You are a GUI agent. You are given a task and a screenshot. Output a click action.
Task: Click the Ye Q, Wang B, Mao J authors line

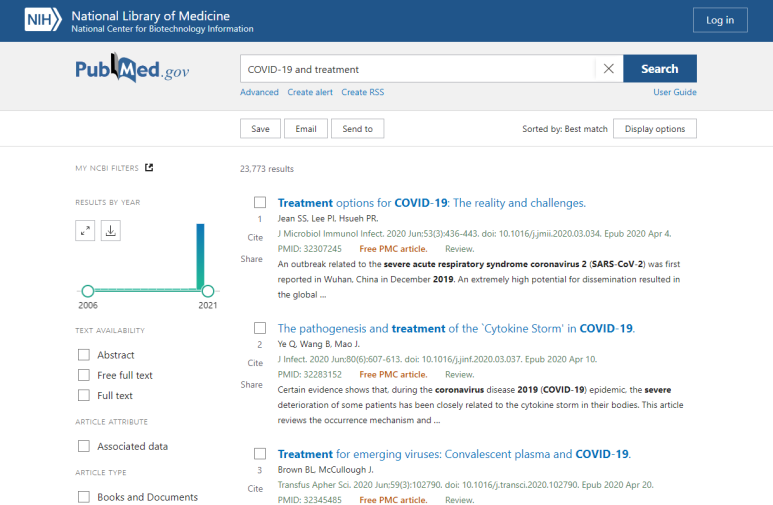318,344
